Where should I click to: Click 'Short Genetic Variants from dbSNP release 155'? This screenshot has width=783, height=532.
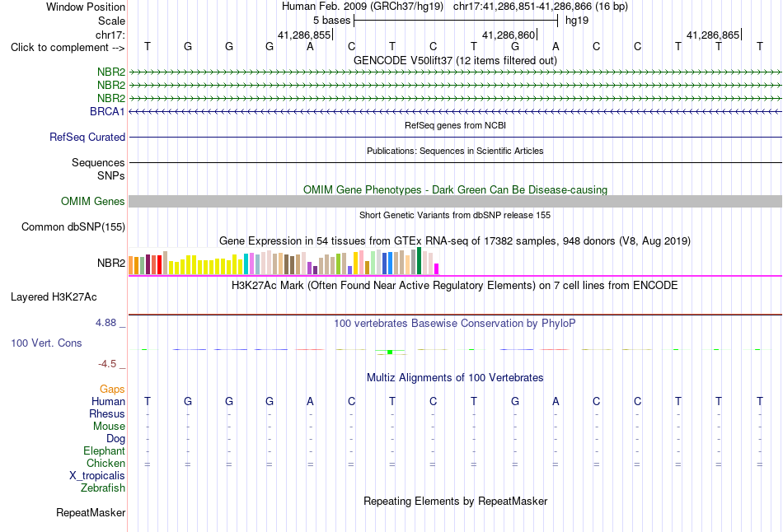[x=455, y=215]
